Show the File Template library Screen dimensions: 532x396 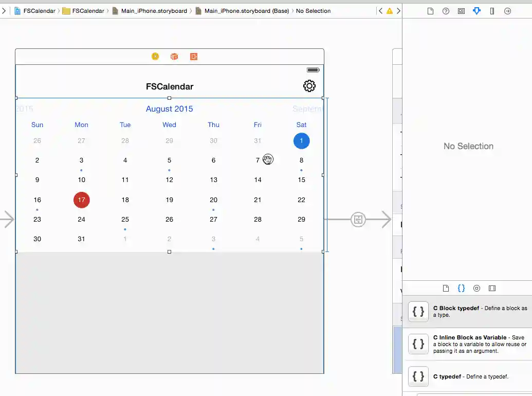click(x=446, y=289)
